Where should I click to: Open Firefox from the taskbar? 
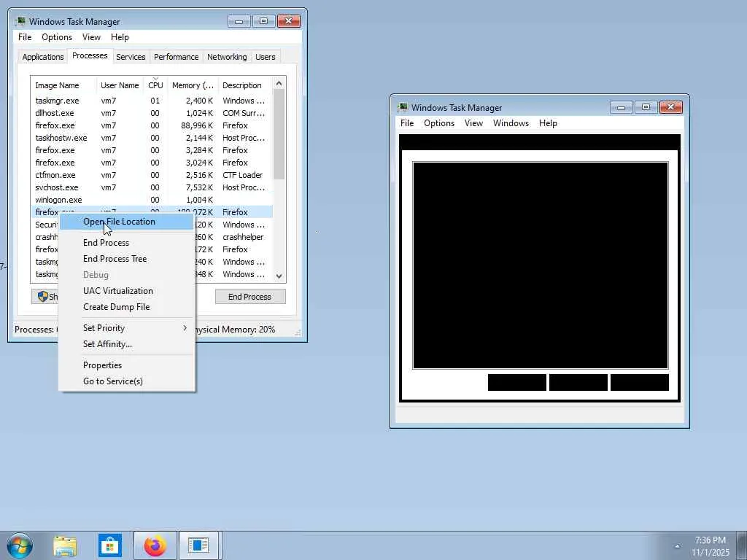tap(155, 545)
